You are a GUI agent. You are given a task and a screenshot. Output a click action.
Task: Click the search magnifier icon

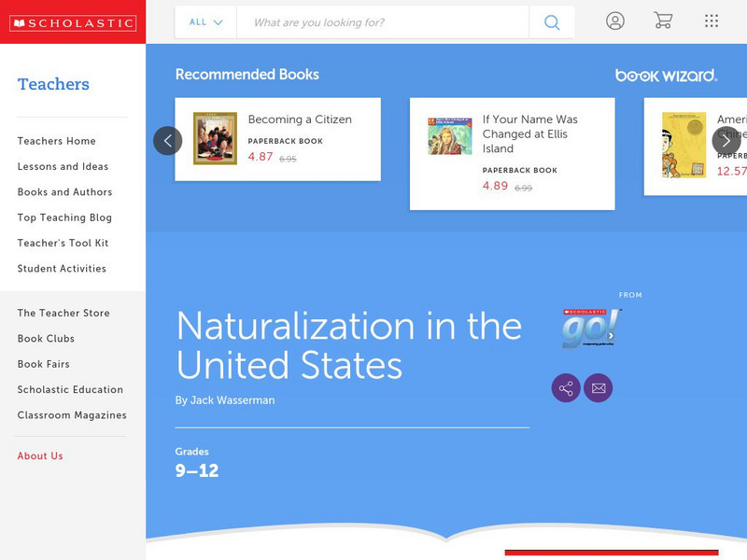[551, 21]
